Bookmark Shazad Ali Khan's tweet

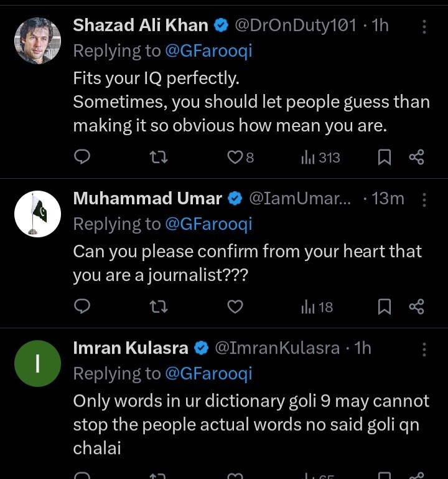pos(385,157)
